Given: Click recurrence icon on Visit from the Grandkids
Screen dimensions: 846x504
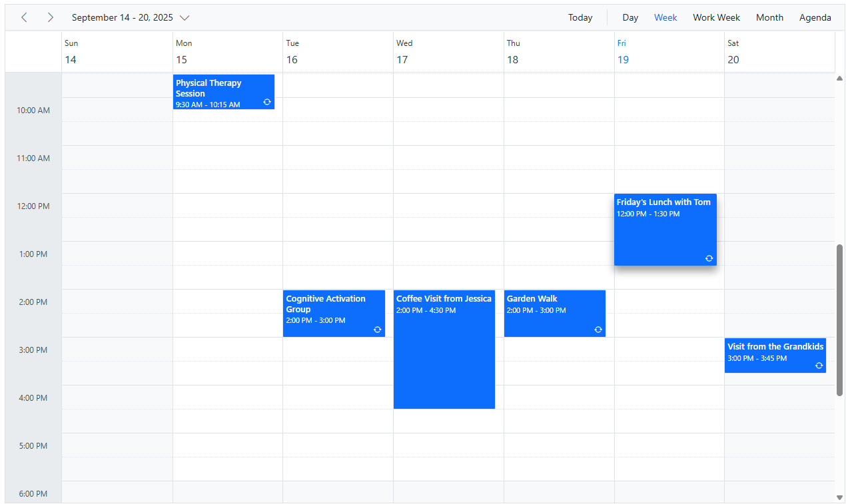Looking at the screenshot, I should 819,366.
